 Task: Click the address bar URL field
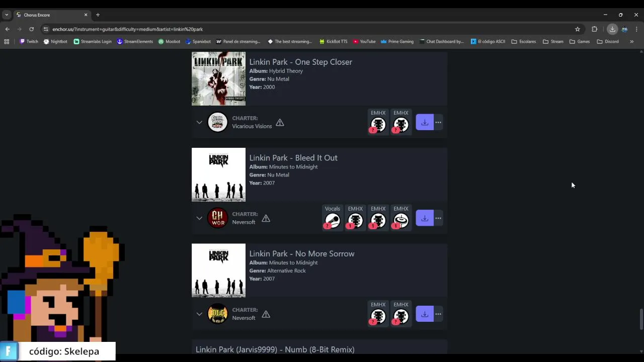pyautogui.click(x=312, y=29)
